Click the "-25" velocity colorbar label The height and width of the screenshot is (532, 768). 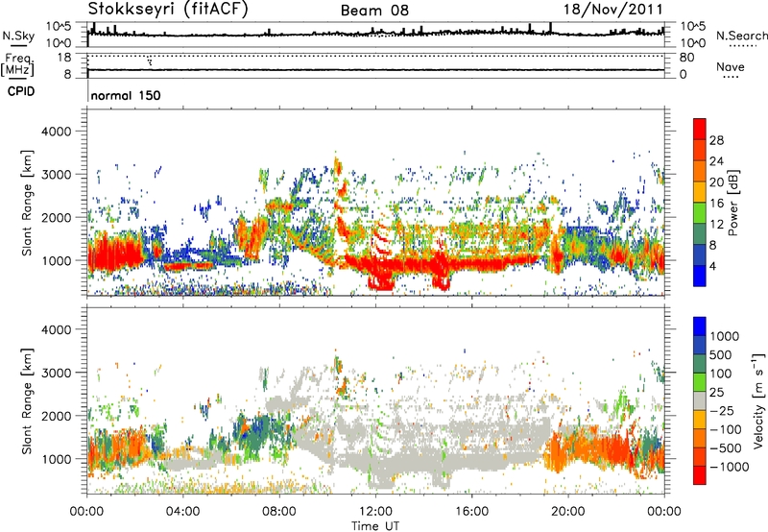pyautogui.click(x=721, y=411)
